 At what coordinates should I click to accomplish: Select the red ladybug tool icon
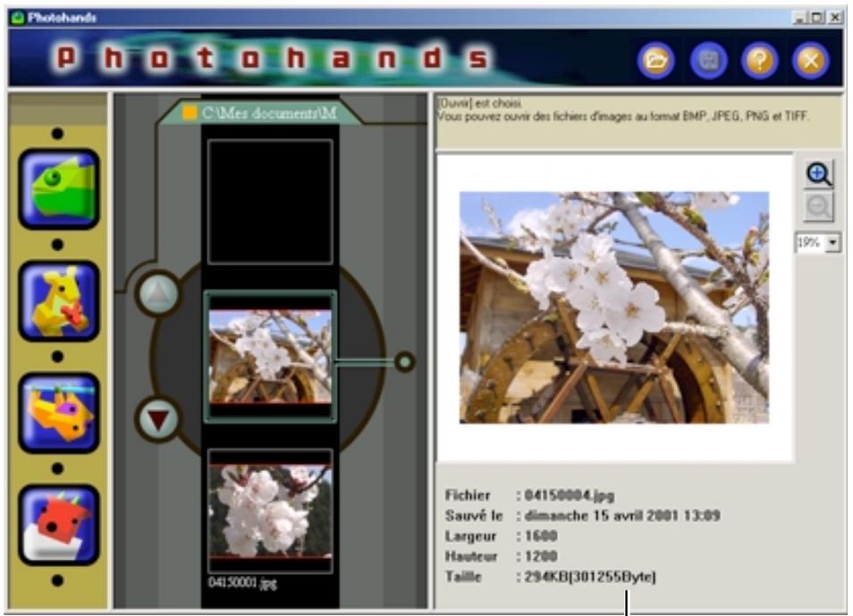click(59, 525)
